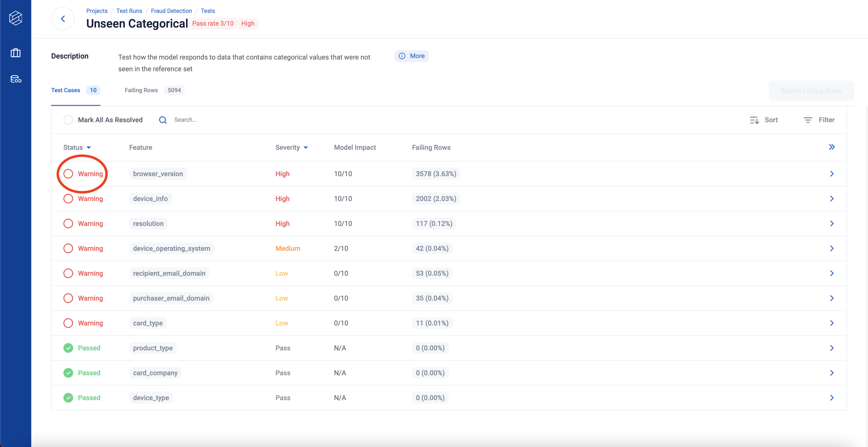Viewport: 868px width, 447px height.
Task: Click the filter lines icon
Action: (x=808, y=120)
